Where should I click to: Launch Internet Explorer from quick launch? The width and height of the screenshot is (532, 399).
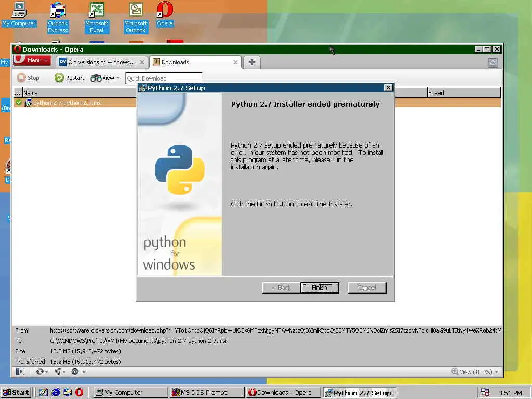56,393
